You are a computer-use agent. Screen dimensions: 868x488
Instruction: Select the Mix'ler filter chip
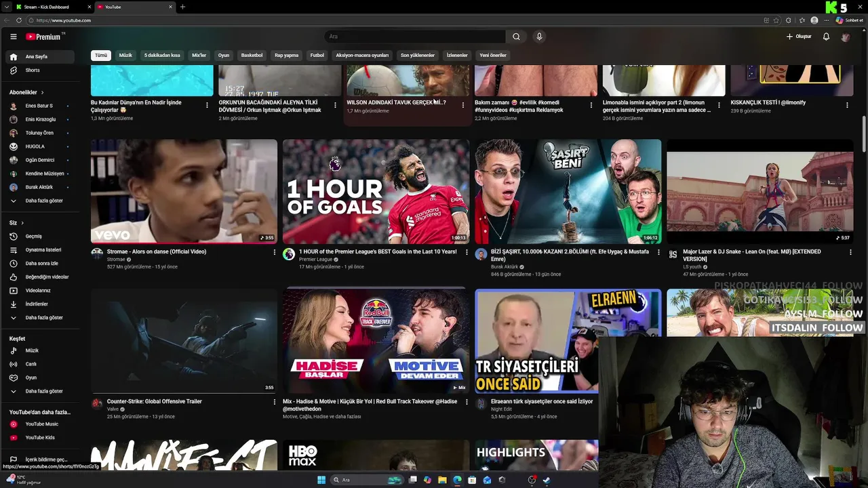[x=199, y=56]
